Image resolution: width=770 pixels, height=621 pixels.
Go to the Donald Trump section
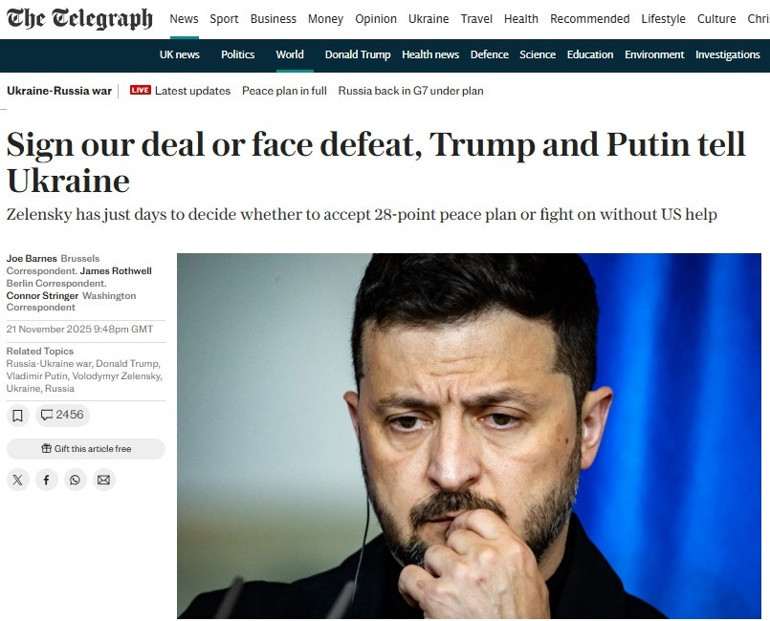(358, 54)
